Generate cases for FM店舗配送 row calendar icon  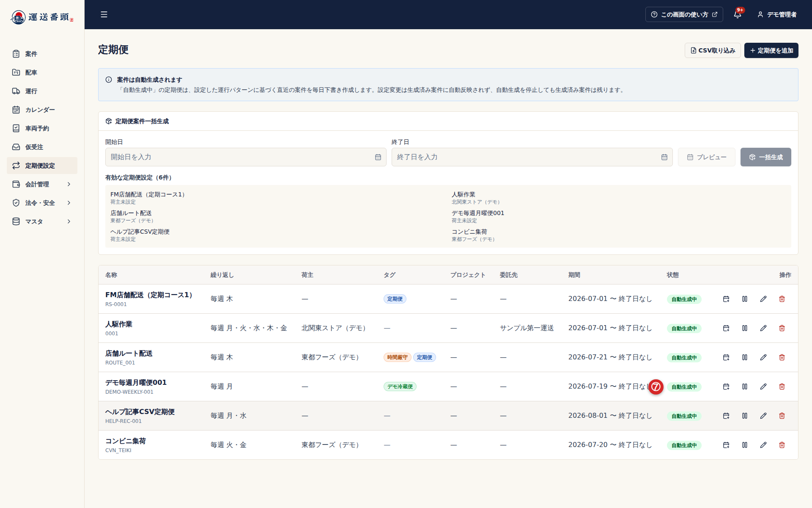click(726, 299)
